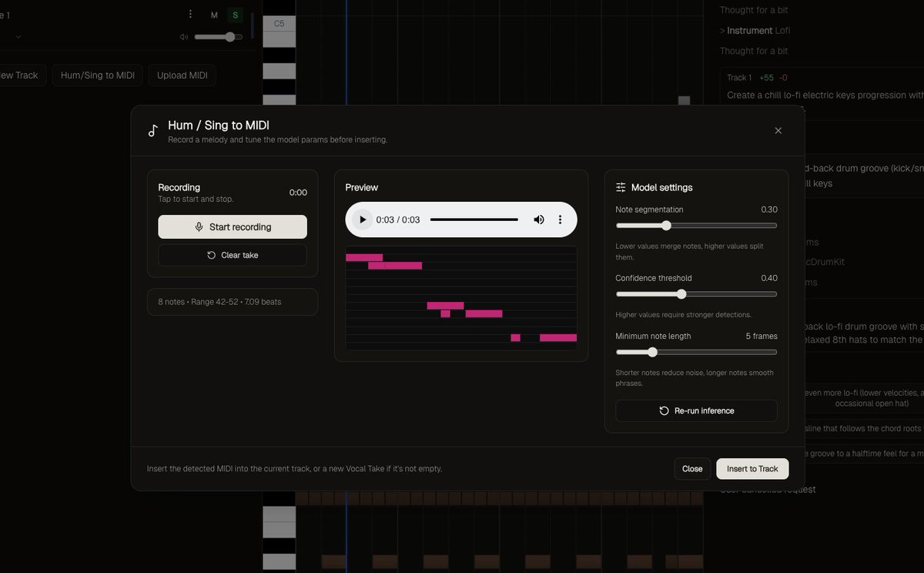Adjust the Minimum note length slider
Viewport: 924px width, 573px height.
(696, 352)
